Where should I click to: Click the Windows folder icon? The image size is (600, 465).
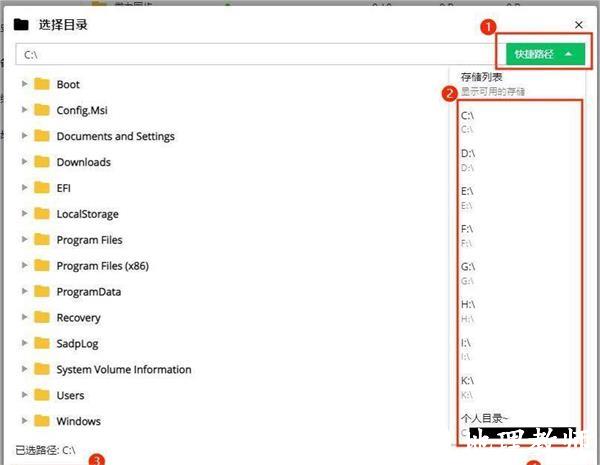42,421
